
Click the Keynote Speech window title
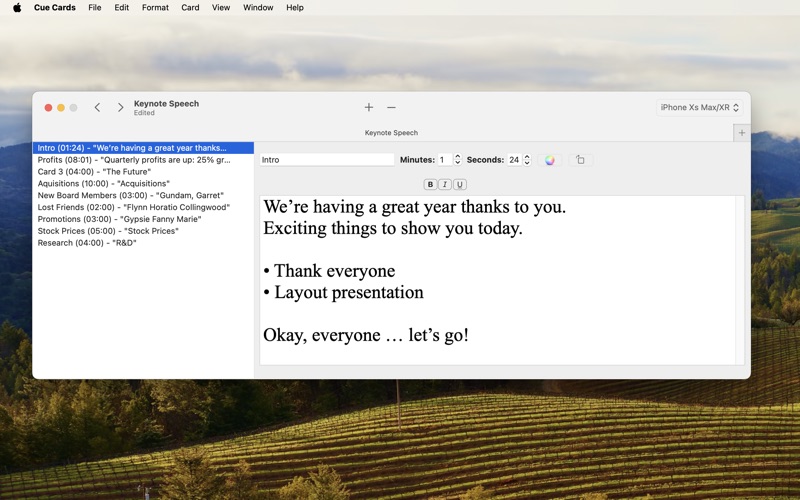(166, 104)
